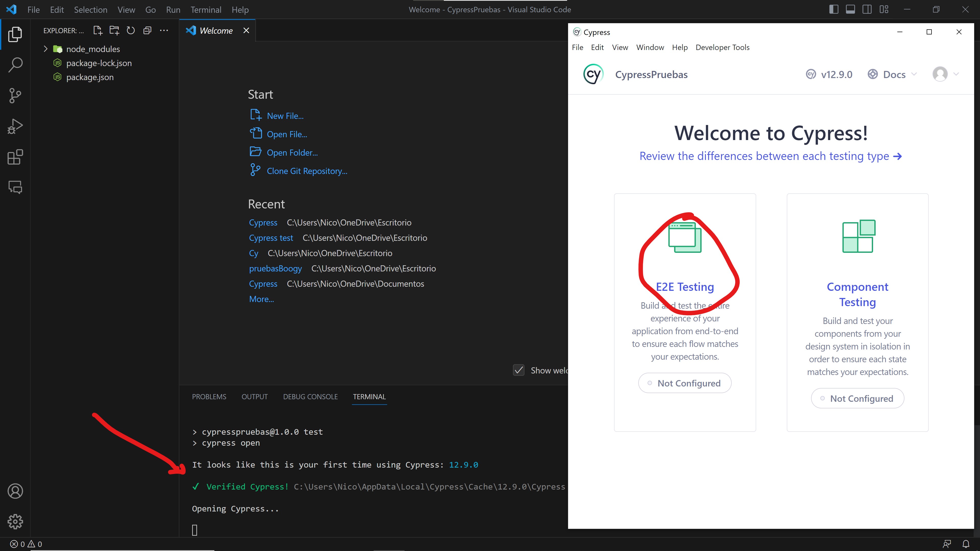The width and height of the screenshot is (980, 551).
Task: Open the Source Control panel
Action: (15, 95)
